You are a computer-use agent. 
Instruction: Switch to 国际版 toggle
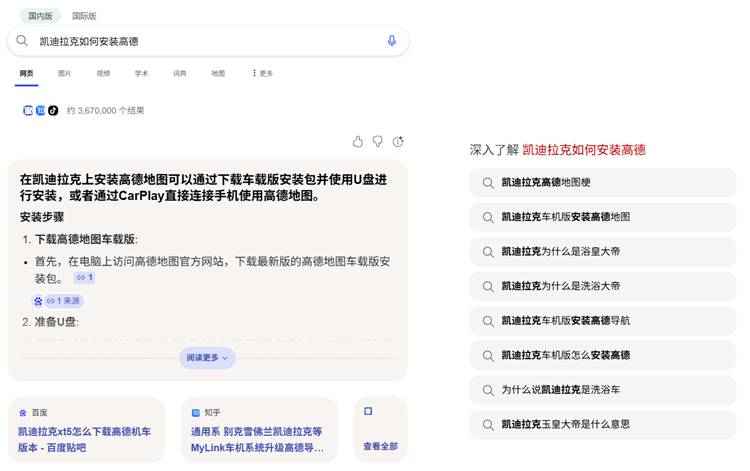(x=84, y=16)
